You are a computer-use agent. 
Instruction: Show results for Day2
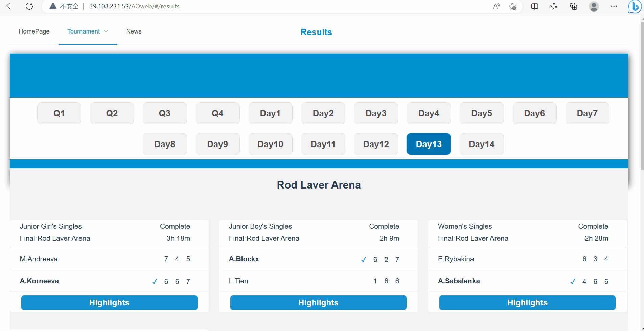coord(323,113)
